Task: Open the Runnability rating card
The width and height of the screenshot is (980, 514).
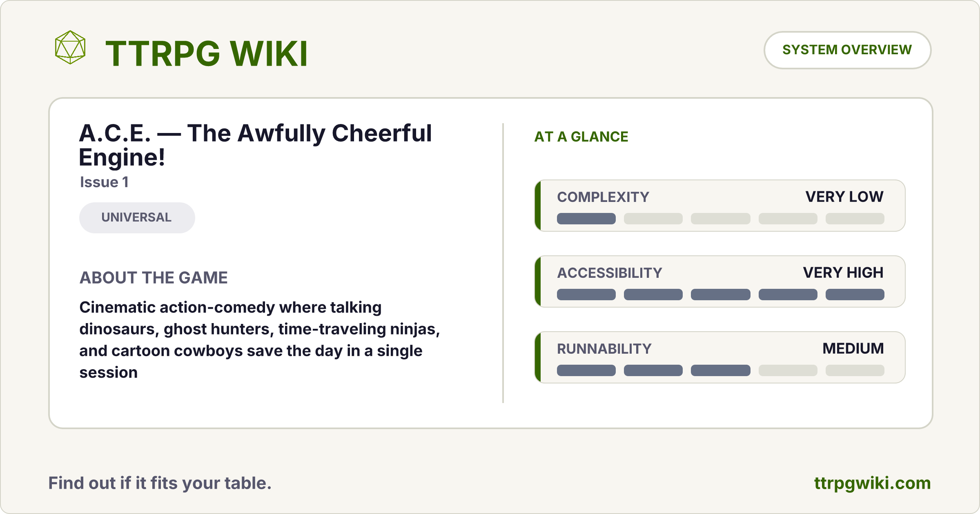Action: coord(720,357)
